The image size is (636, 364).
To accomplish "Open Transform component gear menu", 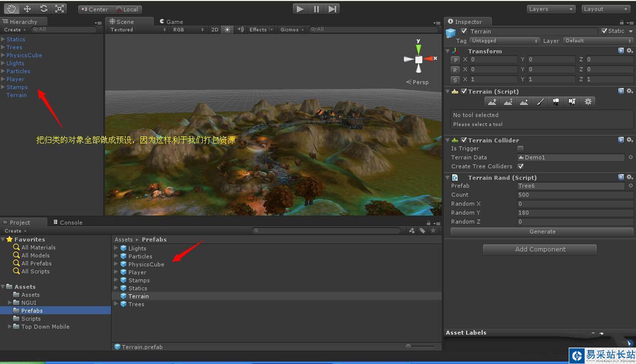I will coord(630,51).
